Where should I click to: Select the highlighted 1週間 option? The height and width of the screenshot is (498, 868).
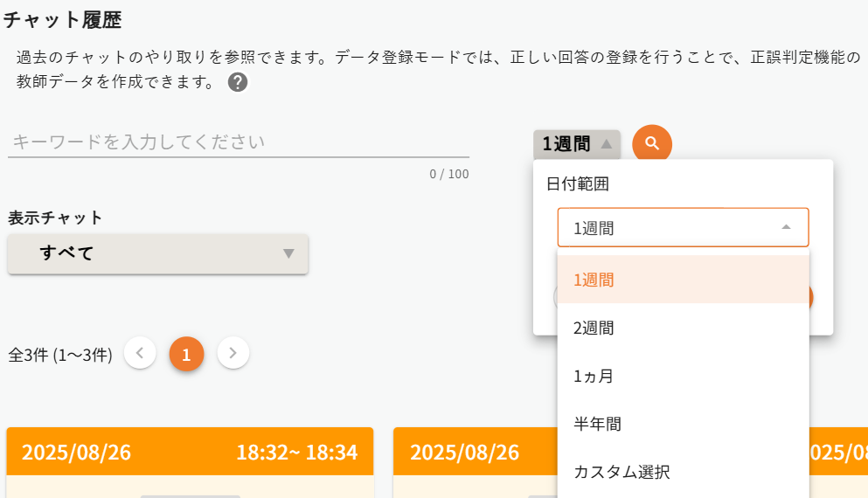[682, 280]
